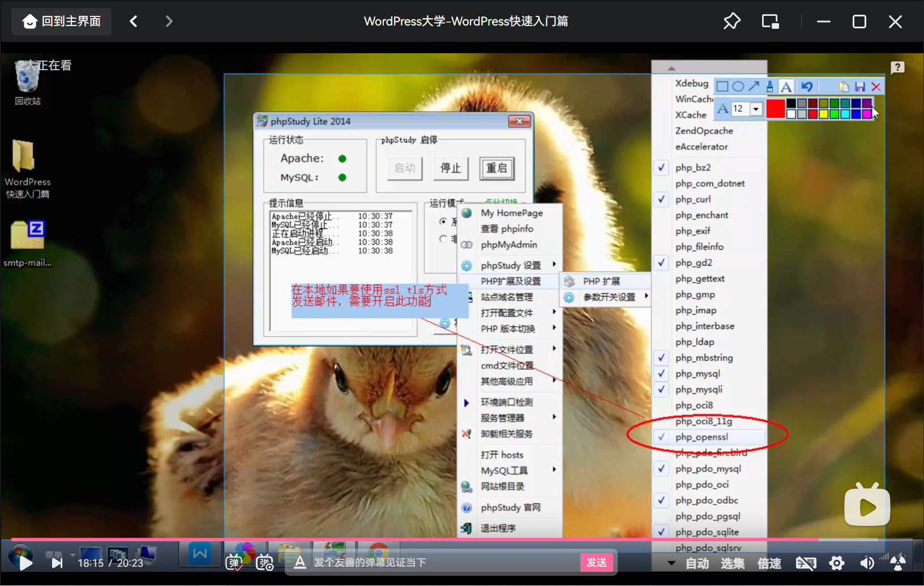Skip to the next episode
Image resolution: width=924 pixels, height=586 pixels.
[x=57, y=563]
